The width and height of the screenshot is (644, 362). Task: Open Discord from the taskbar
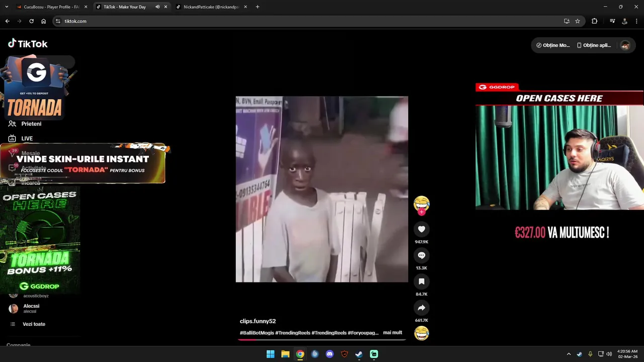coord(330,354)
